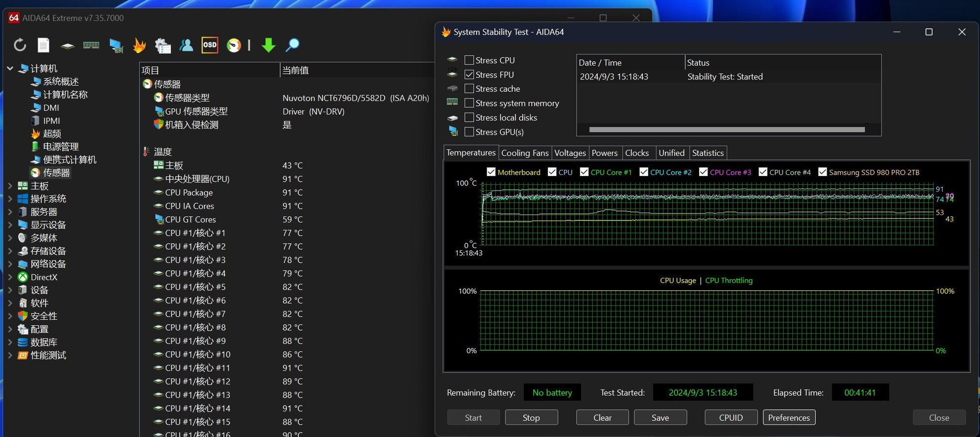Image resolution: width=980 pixels, height=437 pixels.
Task: Click the Close button in stability test
Action: [939, 417]
